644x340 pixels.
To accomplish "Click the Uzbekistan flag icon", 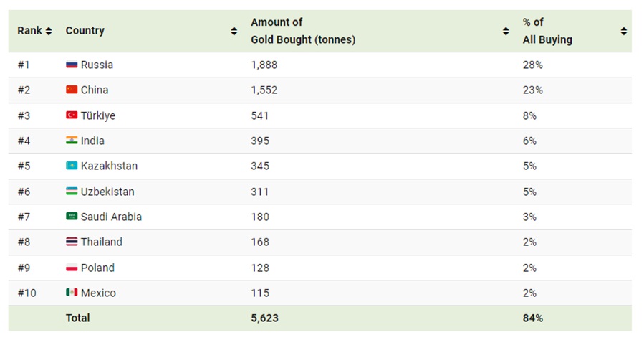I will tap(72, 192).
